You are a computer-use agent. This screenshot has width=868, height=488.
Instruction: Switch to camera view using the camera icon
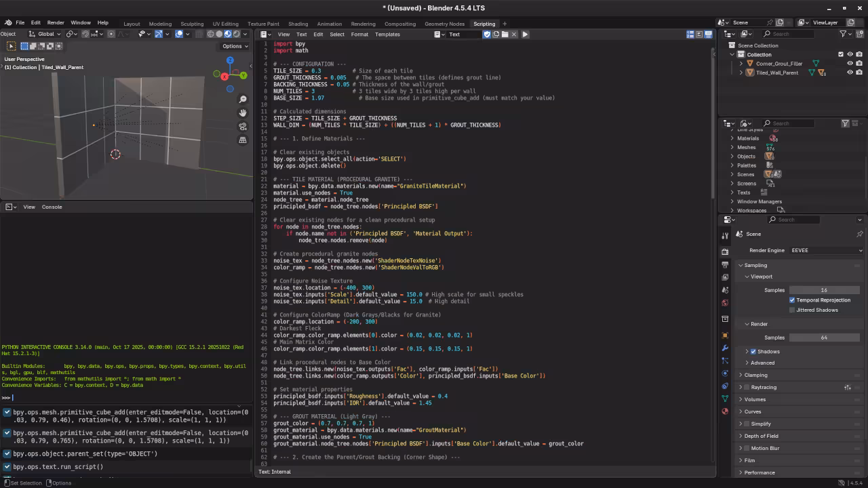pos(243,127)
